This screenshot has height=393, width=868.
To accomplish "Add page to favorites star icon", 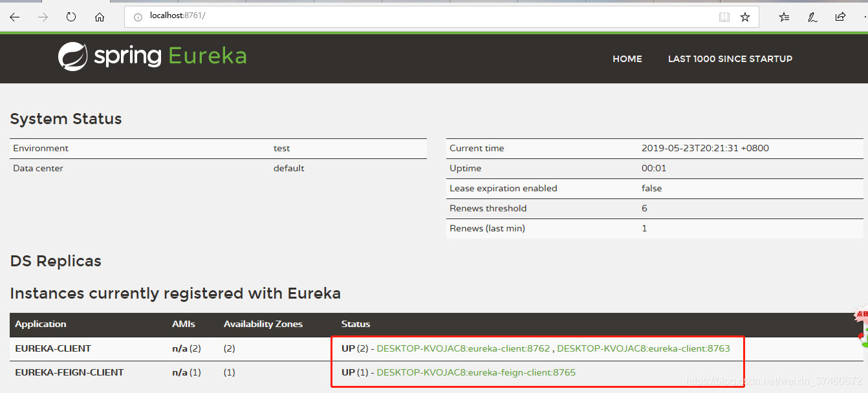I will click(x=745, y=17).
